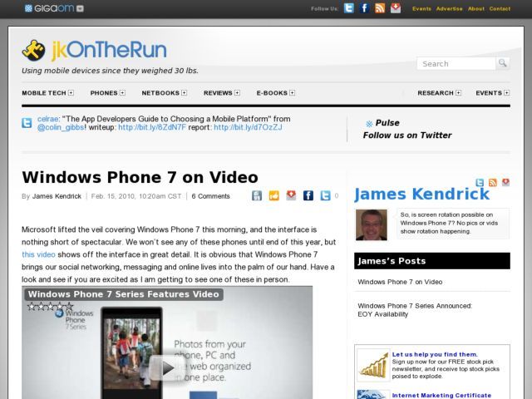Tweet the article via the Twitter icon
Viewport: 532px width, 399px height.
pyautogui.click(x=325, y=195)
